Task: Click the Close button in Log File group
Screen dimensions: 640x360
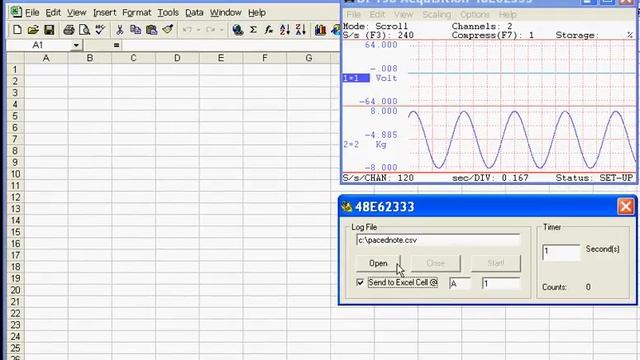Action: point(436,263)
